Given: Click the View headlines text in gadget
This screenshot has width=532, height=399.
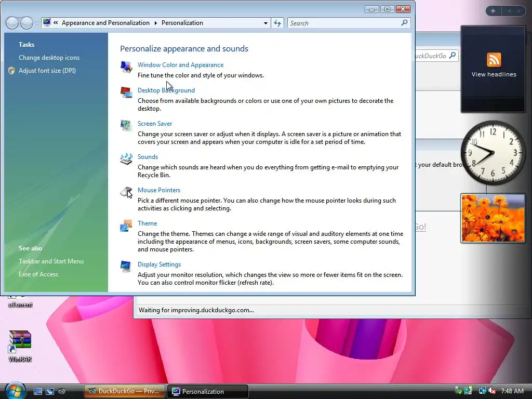Looking at the screenshot, I should tap(494, 74).
